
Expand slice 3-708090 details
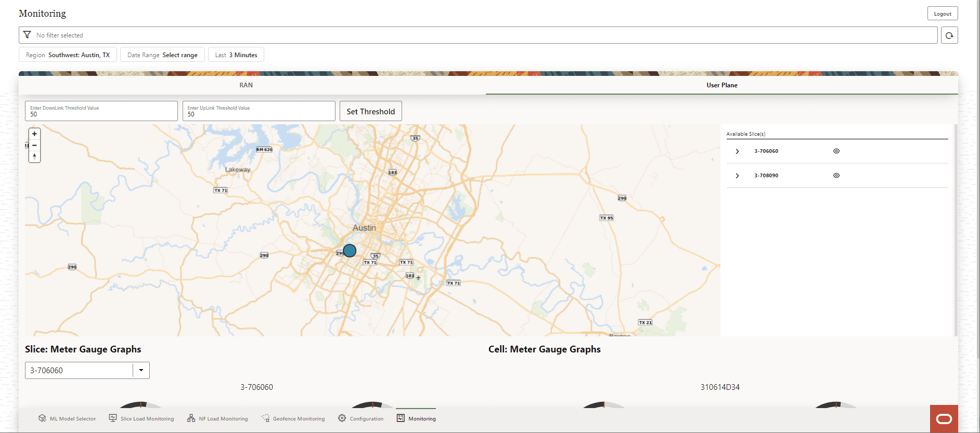click(737, 176)
